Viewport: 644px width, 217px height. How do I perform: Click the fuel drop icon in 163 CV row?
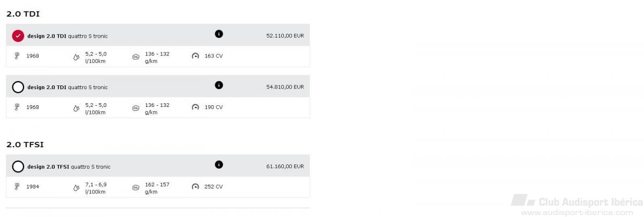pyautogui.click(x=76, y=56)
